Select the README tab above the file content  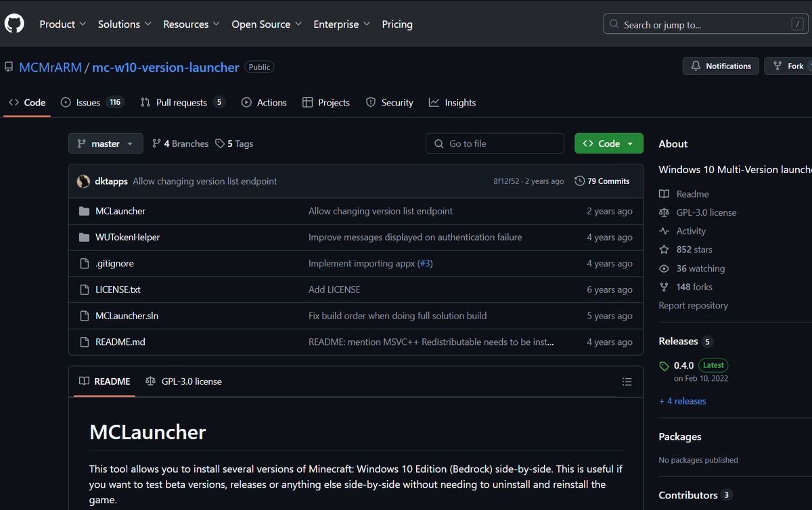[x=105, y=381]
